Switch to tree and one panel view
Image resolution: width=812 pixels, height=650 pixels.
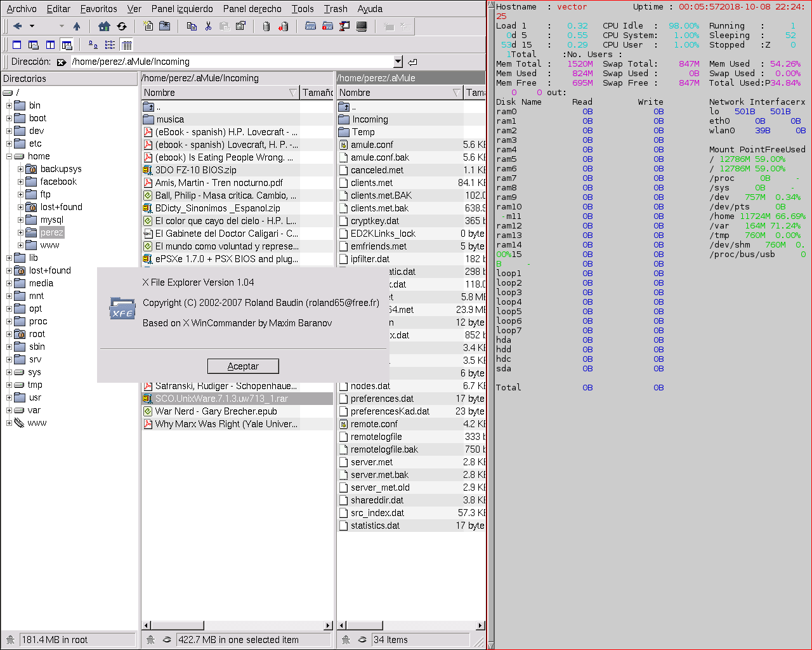pos(34,45)
